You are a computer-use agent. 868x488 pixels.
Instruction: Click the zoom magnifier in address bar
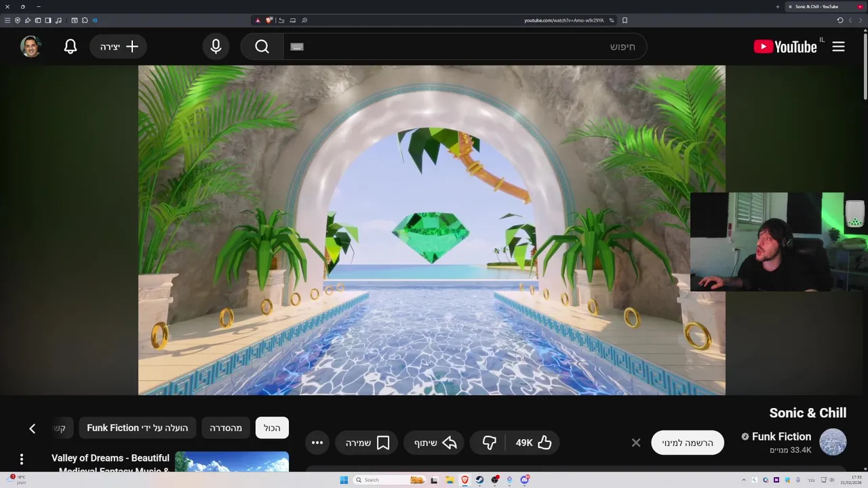(x=304, y=20)
